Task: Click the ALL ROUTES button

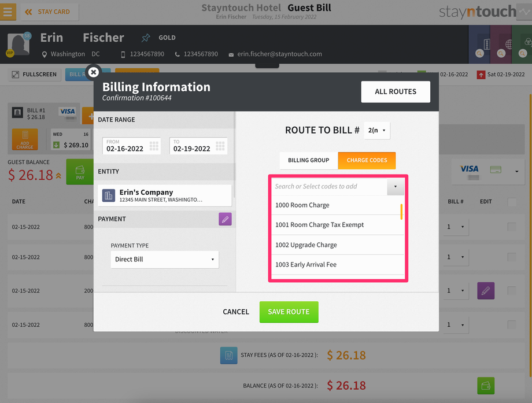Action: click(x=396, y=91)
